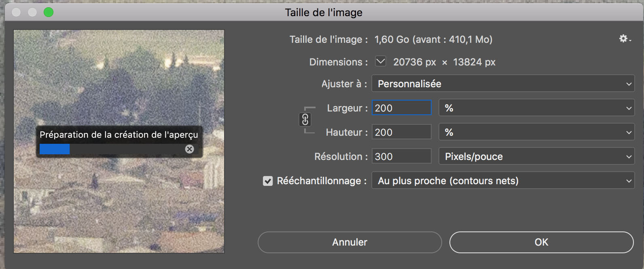Confirm with the OK button
Screen dimensions: 644x269
coord(541,242)
